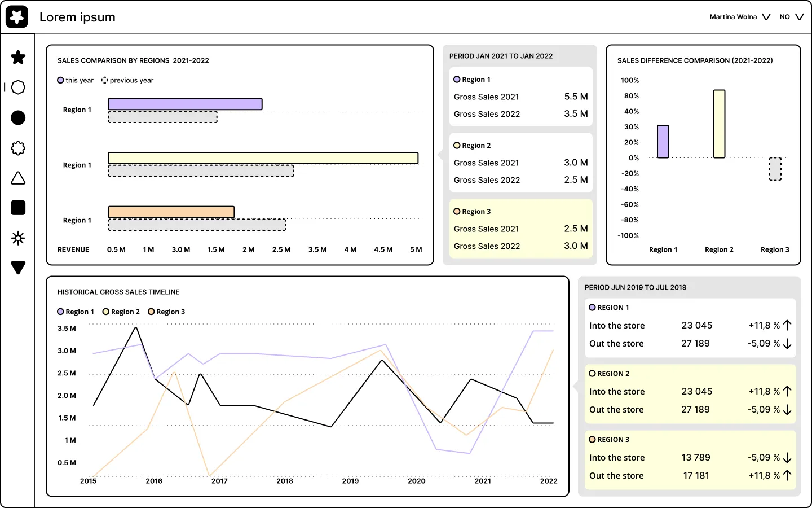Select the filled rounded square sidebar icon
812x508 pixels.
pos(18,208)
